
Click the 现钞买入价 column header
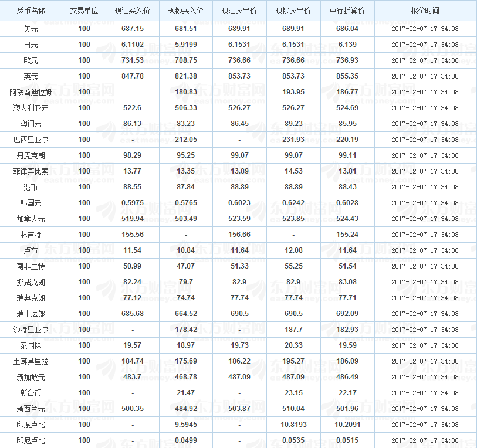click(186, 11)
